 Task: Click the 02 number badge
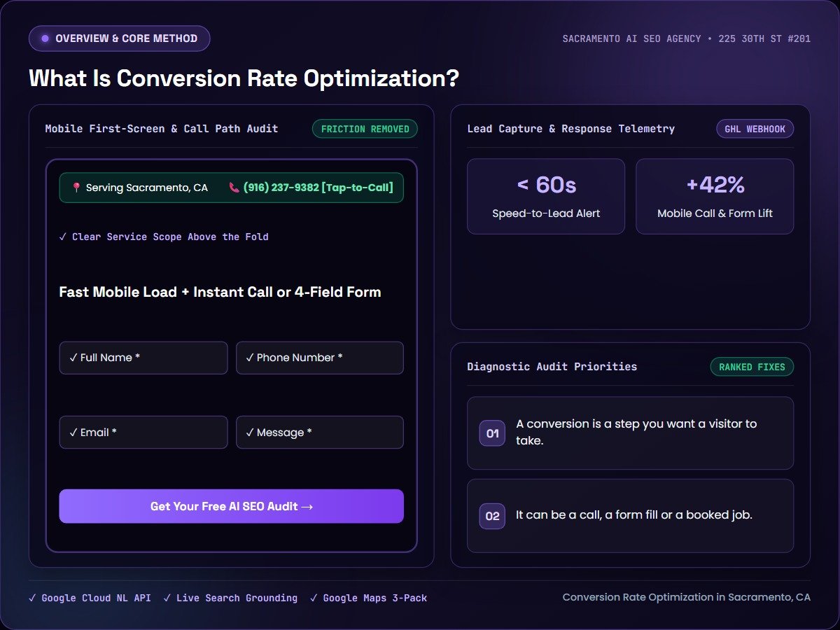point(492,516)
